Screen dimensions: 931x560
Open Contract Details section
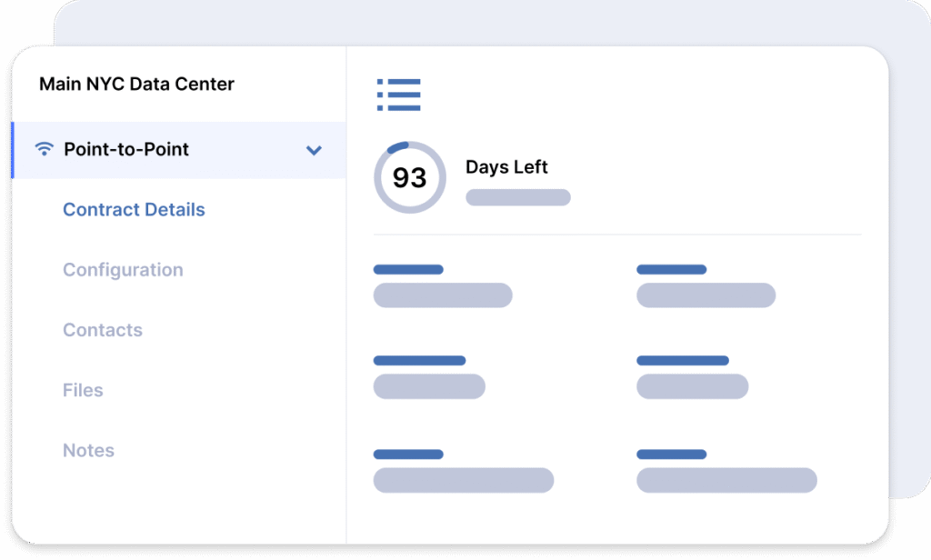pos(134,210)
